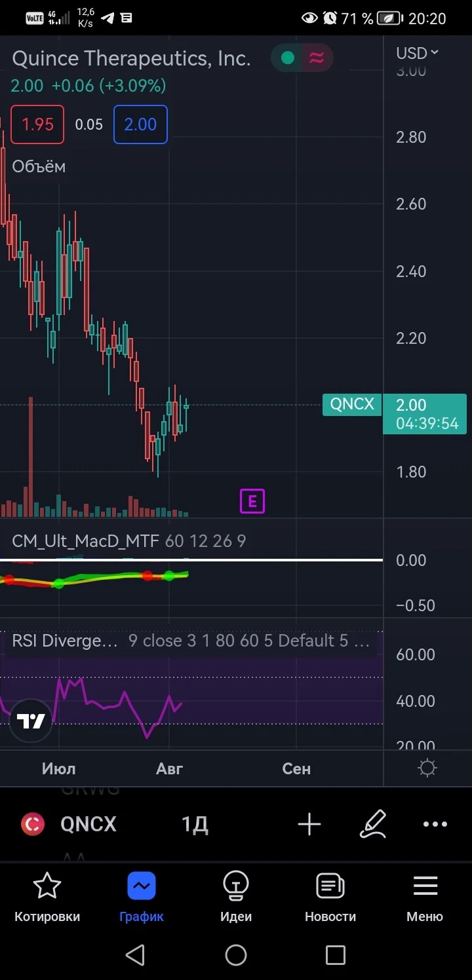Tap the blue 2.00 buy price button
472x980 pixels.
point(140,124)
